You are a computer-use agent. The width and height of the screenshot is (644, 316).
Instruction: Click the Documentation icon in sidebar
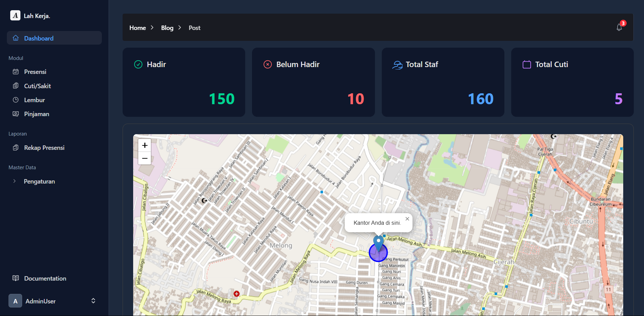(16, 278)
